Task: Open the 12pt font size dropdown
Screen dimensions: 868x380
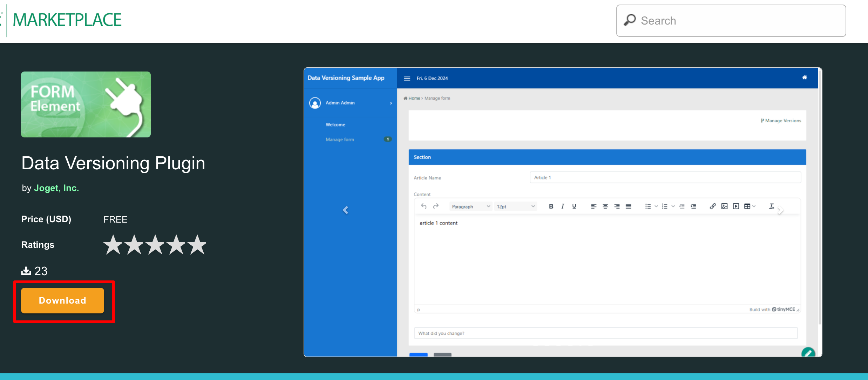Action: [x=515, y=206]
